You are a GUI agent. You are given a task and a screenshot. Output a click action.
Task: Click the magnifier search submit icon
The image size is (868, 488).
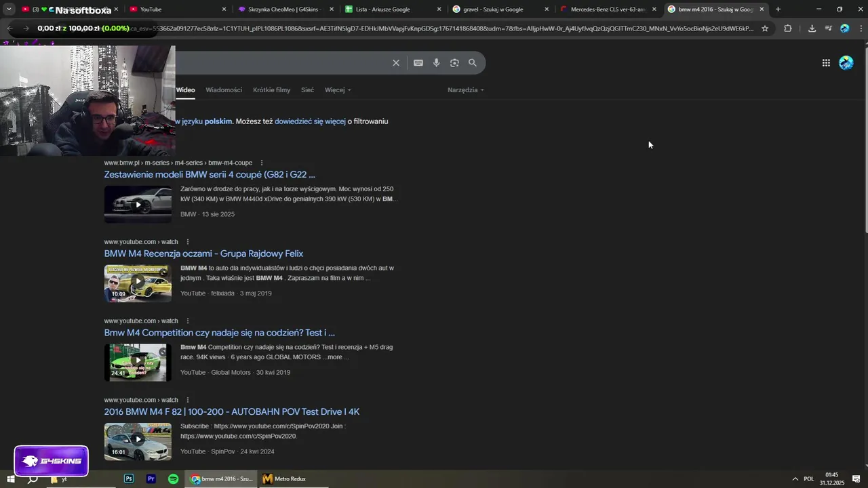(x=473, y=63)
